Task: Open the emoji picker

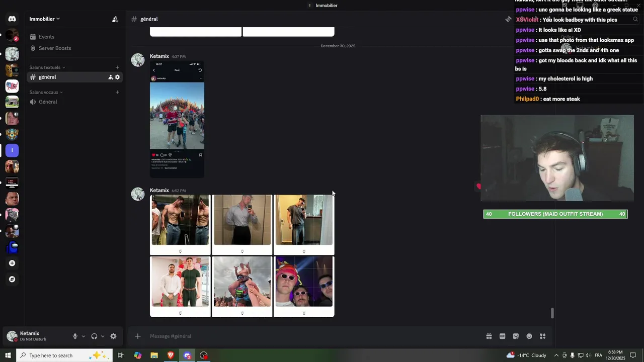Action: click(529, 336)
